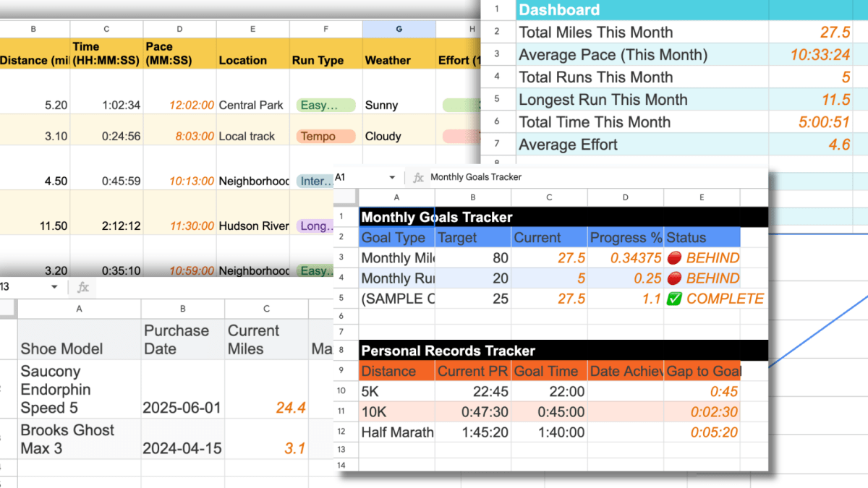Select the Central Park location cell

click(252, 106)
